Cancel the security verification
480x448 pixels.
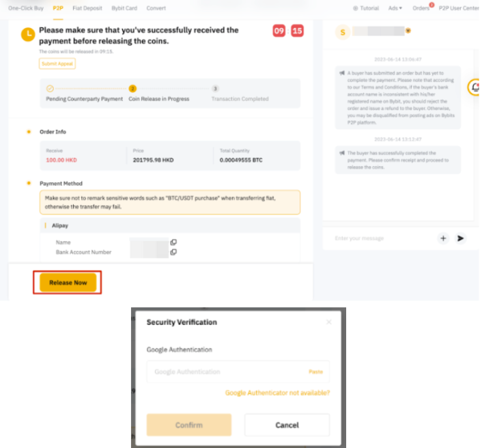[287, 425]
